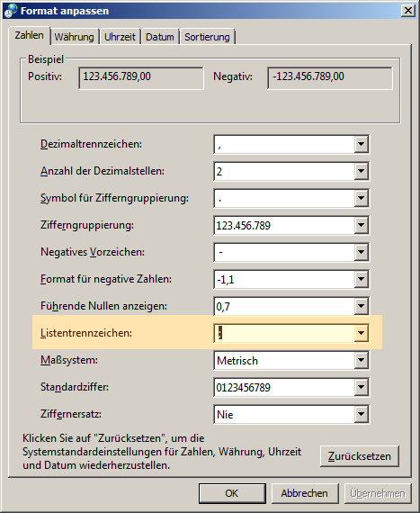Screen dimensions: 420x513
Task: Go to the Sortierung tab
Action: [x=207, y=37]
